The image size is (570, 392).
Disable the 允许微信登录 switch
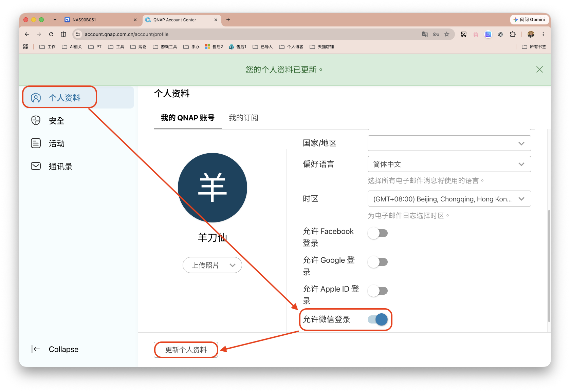click(378, 319)
